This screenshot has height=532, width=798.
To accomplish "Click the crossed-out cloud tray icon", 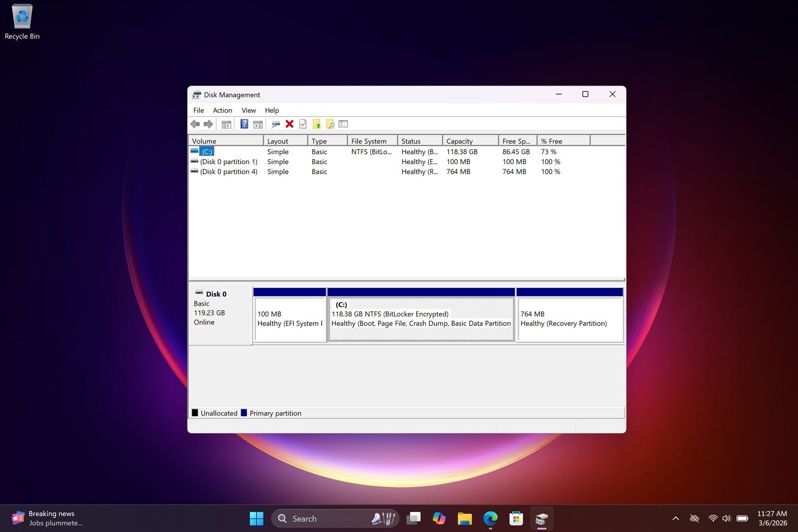I will click(x=694, y=519).
